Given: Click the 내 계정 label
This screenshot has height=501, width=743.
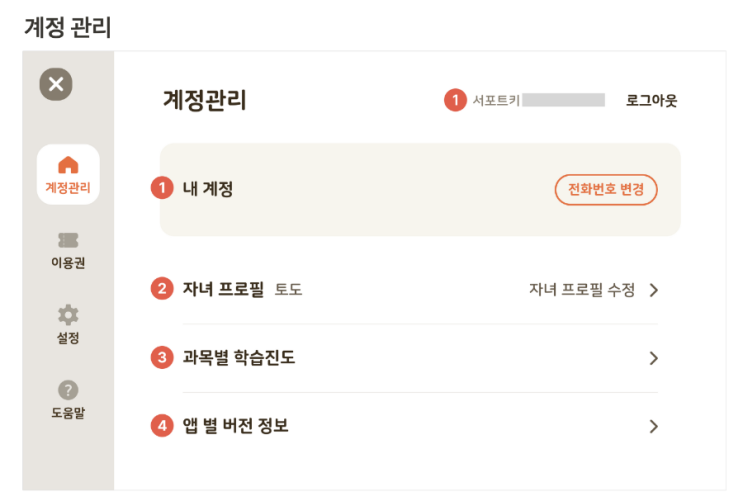Looking at the screenshot, I should pos(208,188).
